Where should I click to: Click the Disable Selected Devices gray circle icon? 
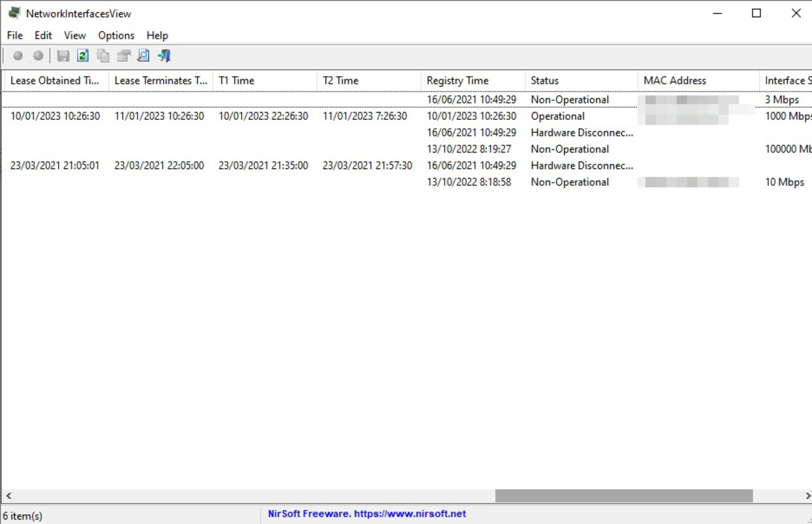18,56
